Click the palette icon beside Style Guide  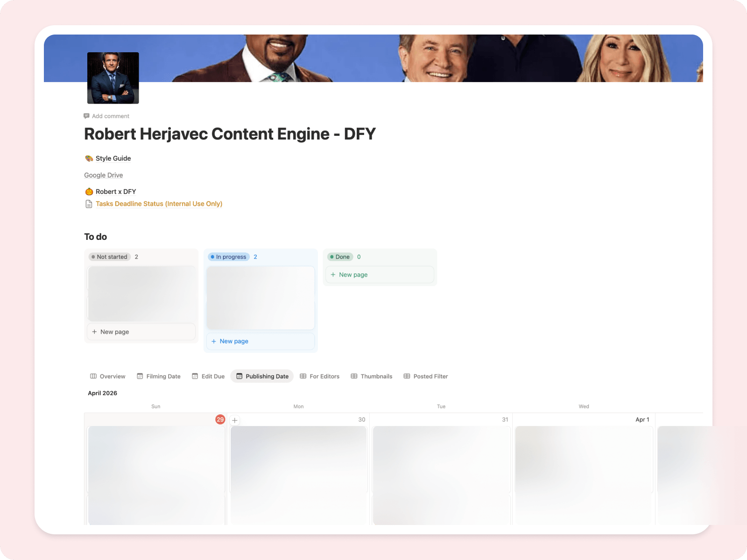[89, 158]
